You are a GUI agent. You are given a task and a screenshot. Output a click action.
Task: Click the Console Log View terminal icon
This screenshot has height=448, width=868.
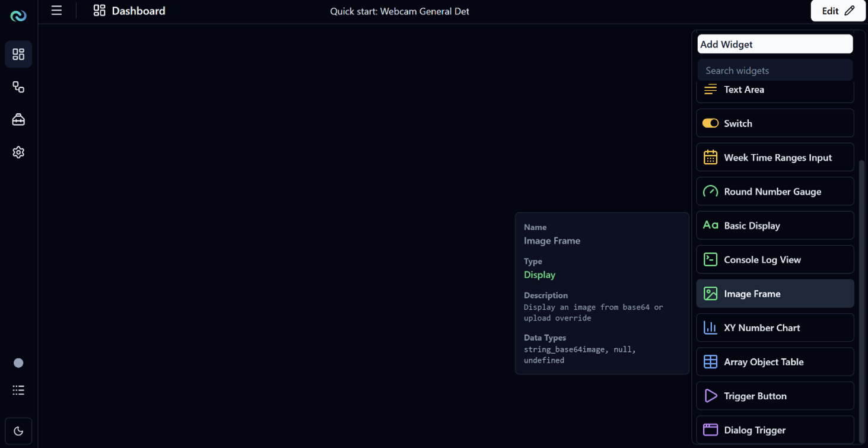710,259
